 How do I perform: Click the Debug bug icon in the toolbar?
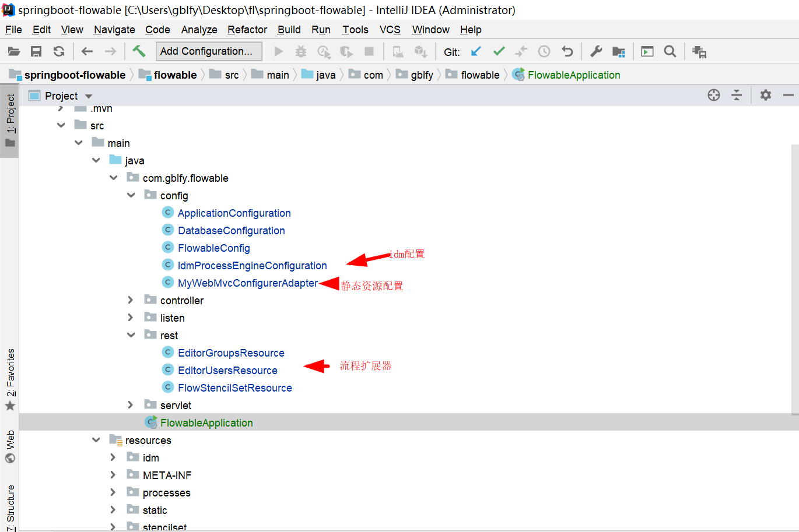tap(301, 51)
